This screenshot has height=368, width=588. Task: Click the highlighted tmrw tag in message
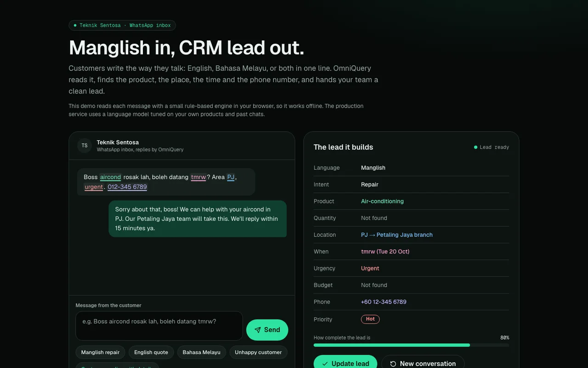pyautogui.click(x=198, y=177)
